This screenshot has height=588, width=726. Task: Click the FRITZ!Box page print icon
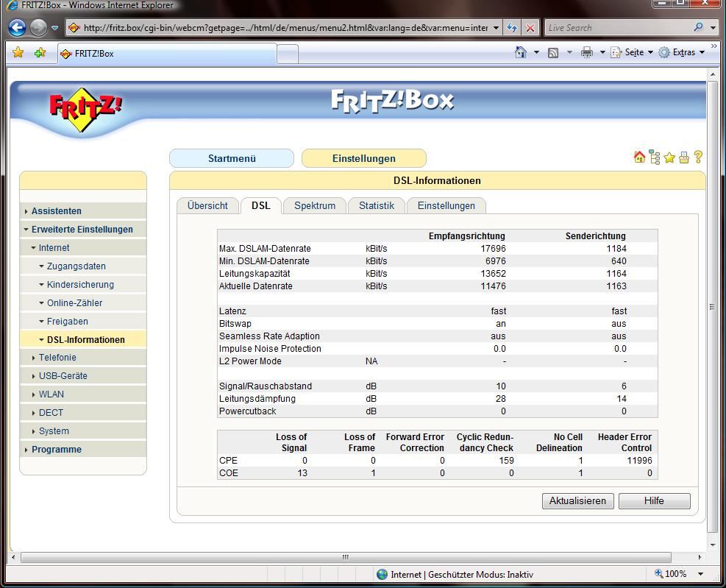coord(684,158)
